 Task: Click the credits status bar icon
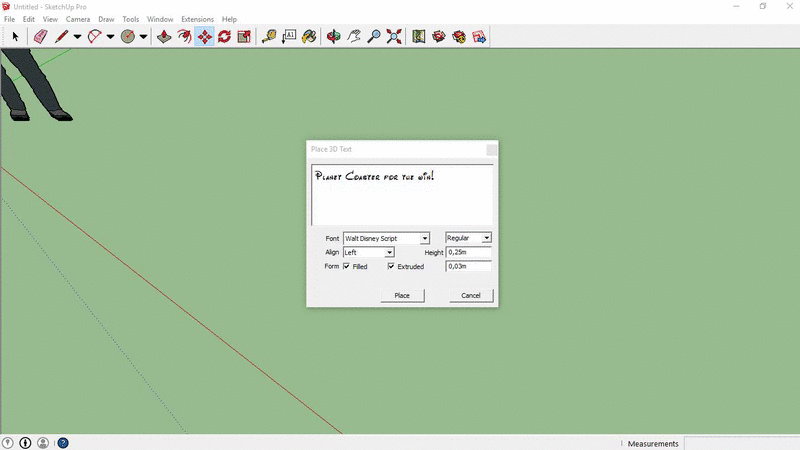pyautogui.click(x=25, y=443)
